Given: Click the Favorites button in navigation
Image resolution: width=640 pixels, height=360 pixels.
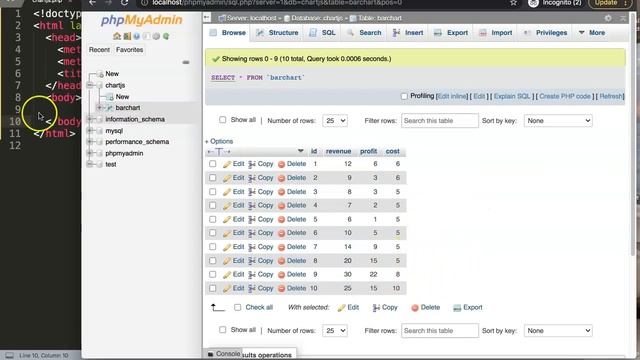Looking at the screenshot, I should click(x=129, y=50).
